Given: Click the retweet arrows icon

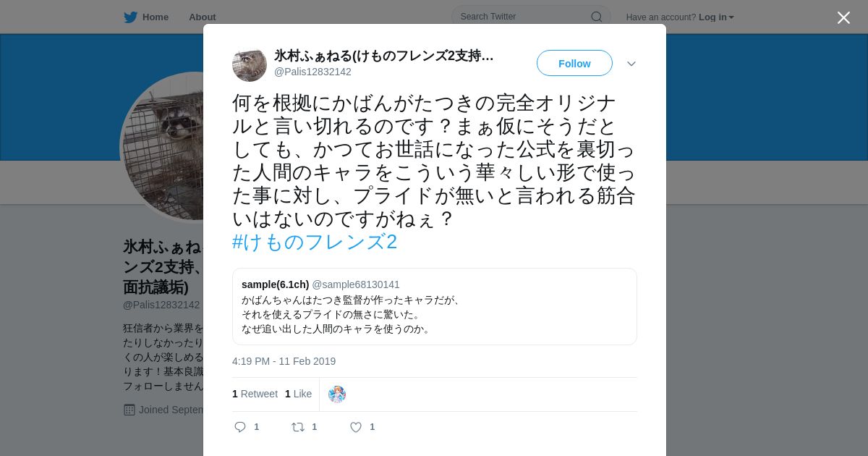Looking at the screenshot, I should click(297, 427).
